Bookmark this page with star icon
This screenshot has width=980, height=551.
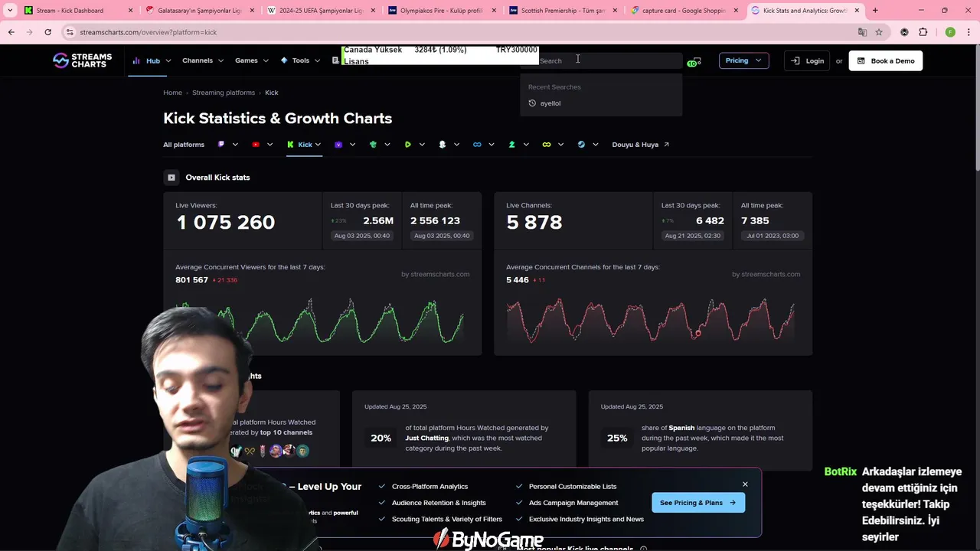point(879,32)
